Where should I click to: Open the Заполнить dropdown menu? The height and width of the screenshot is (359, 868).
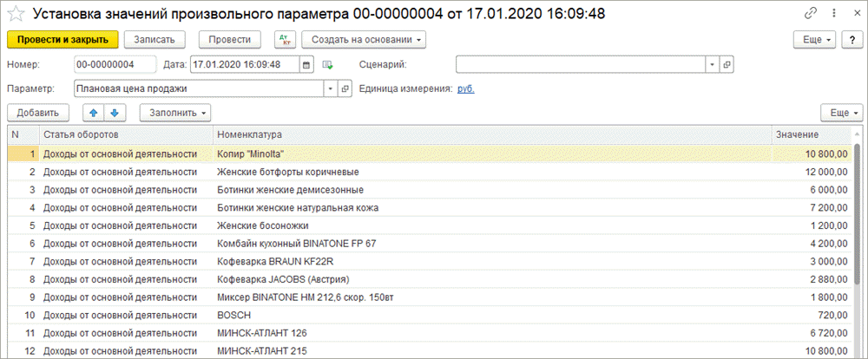[176, 113]
